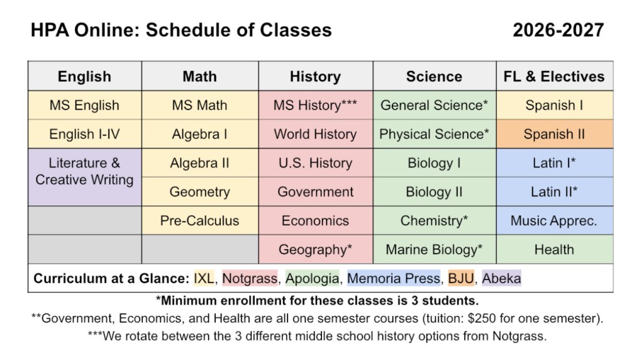The width and height of the screenshot is (644, 355).
Task: Click the Spanish II cell
Action: click(554, 134)
